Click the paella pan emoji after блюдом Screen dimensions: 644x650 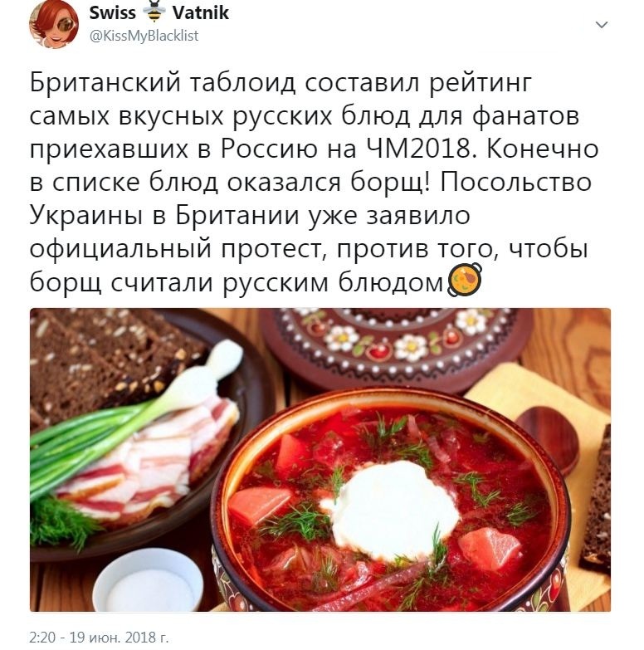tap(465, 280)
